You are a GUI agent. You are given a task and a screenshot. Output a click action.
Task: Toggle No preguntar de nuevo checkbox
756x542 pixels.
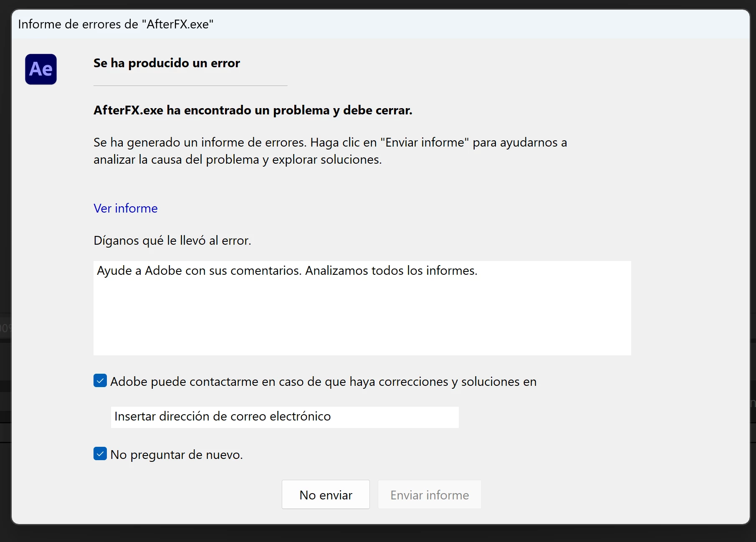pyautogui.click(x=100, y=454)
